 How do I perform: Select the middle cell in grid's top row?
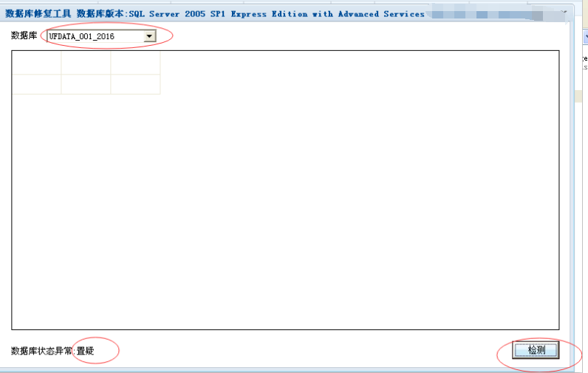tap(86, 63)
